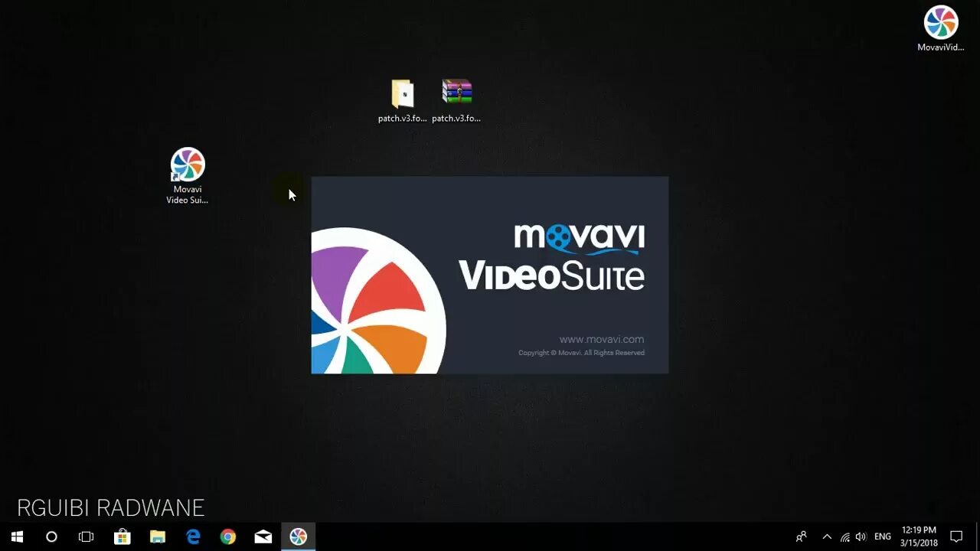Launch Microsoft Edge from taskbar
The height and width of the screenshot is (551, 980).
tap(193, 536)
